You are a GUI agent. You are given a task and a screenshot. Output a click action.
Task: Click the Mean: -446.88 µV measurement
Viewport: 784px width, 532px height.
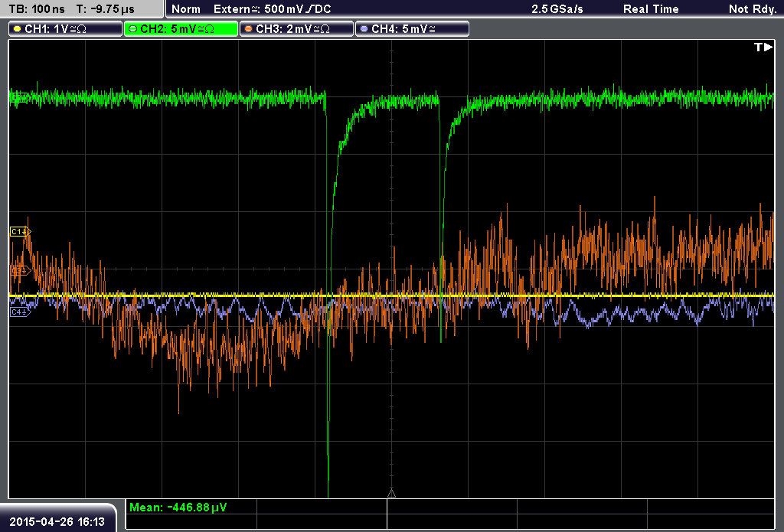(178, 508)
